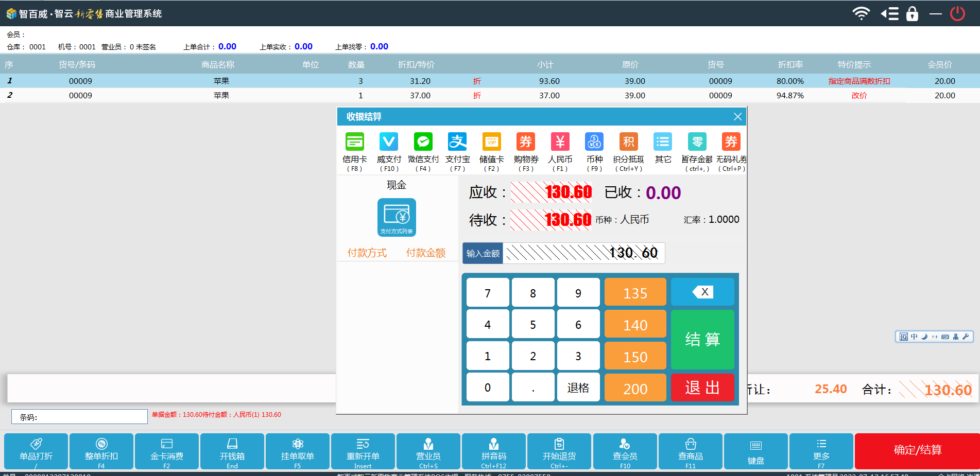
Task: Choose the 购物券 shopping voucher icon
Action: click(525, 143)
